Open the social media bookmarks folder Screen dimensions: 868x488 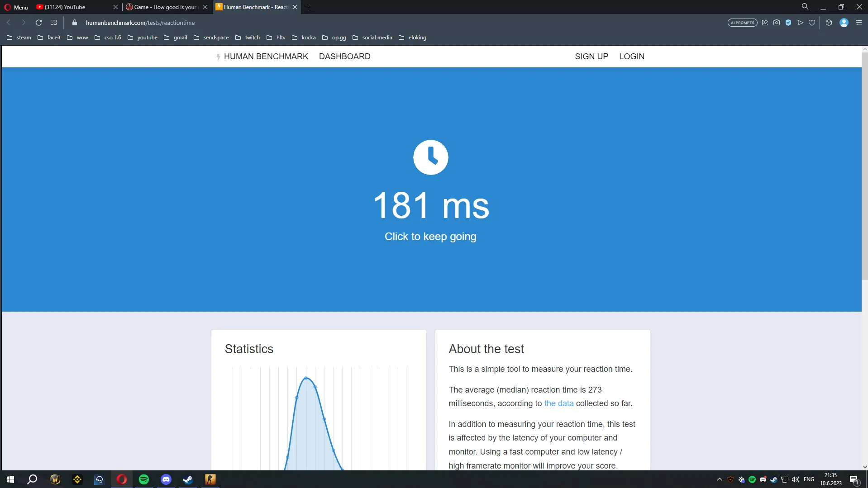372,38
